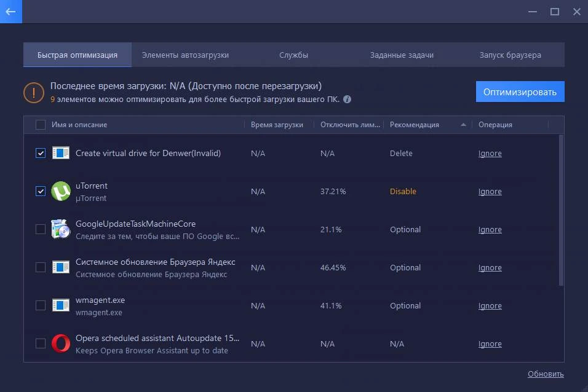Click the info icon beside the optimization message
The image size is (588, 392).
point(348,100)
